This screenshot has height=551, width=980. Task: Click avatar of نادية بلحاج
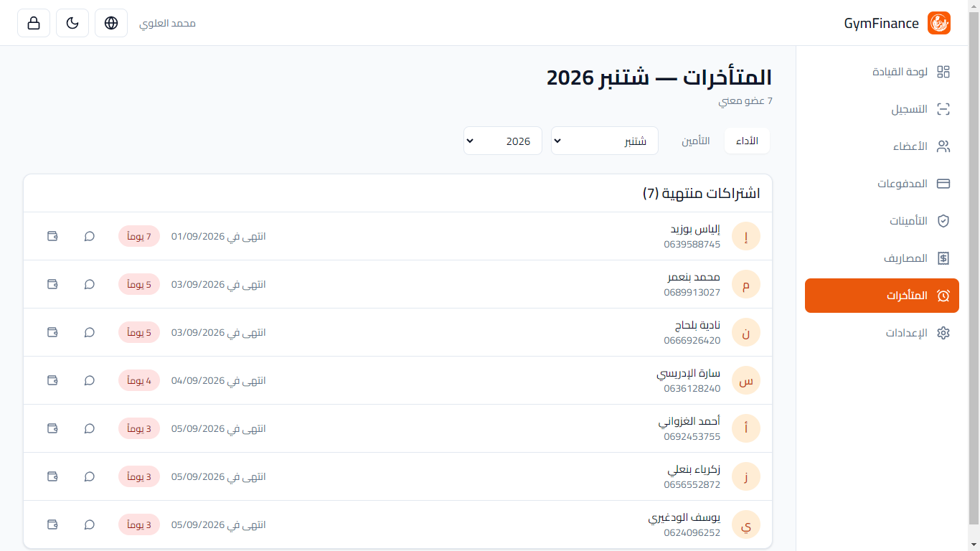746,332
